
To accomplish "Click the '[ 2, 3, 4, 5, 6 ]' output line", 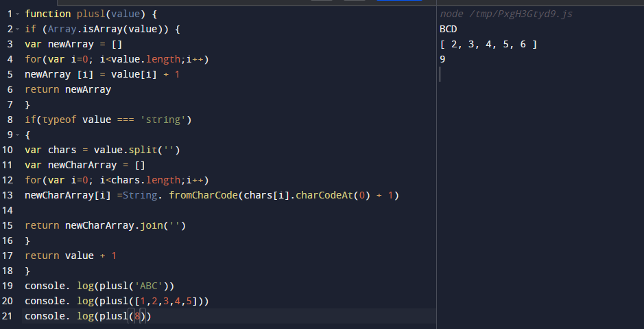I will pyautogui.click(x=488, y=45).
